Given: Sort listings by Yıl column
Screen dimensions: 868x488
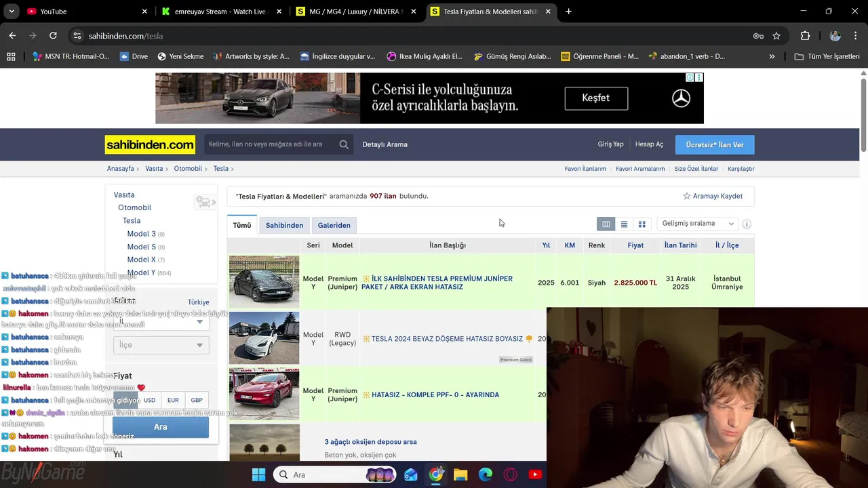Looking at the screenshot, I should 546,245.
